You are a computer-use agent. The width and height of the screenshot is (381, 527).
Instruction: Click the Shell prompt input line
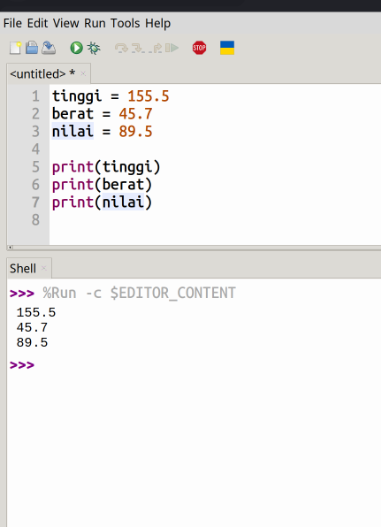coord(202,365)
